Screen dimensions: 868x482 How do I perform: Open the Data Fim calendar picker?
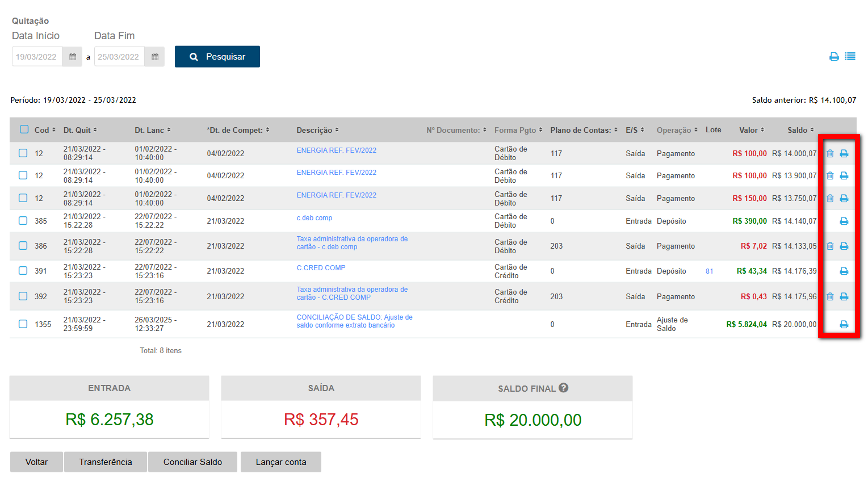point(154,57)
